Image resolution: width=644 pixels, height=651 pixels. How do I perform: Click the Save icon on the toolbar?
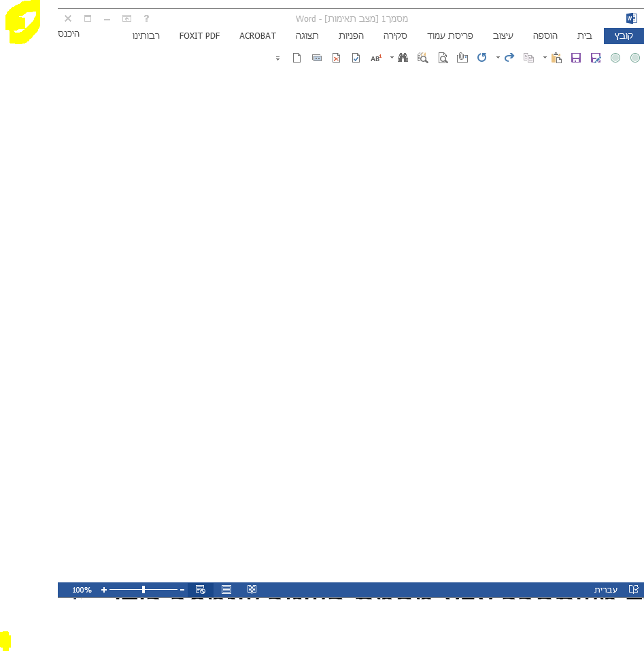575,58
